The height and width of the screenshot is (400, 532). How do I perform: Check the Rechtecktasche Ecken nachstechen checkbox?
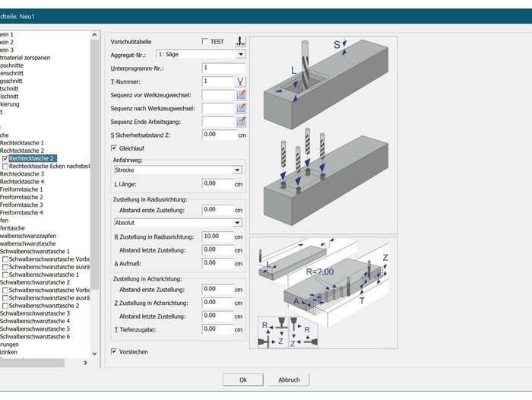[x=6, y=166]
